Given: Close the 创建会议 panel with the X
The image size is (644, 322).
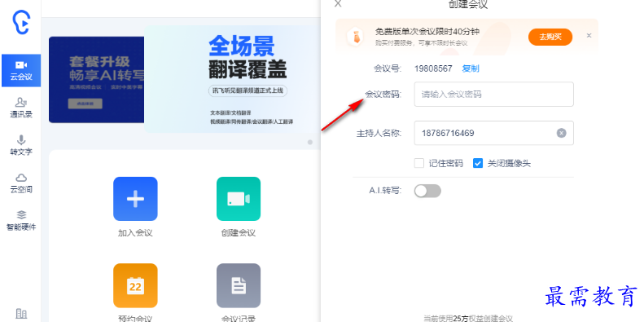Looking at the screenshot, I should coord(338,4).
